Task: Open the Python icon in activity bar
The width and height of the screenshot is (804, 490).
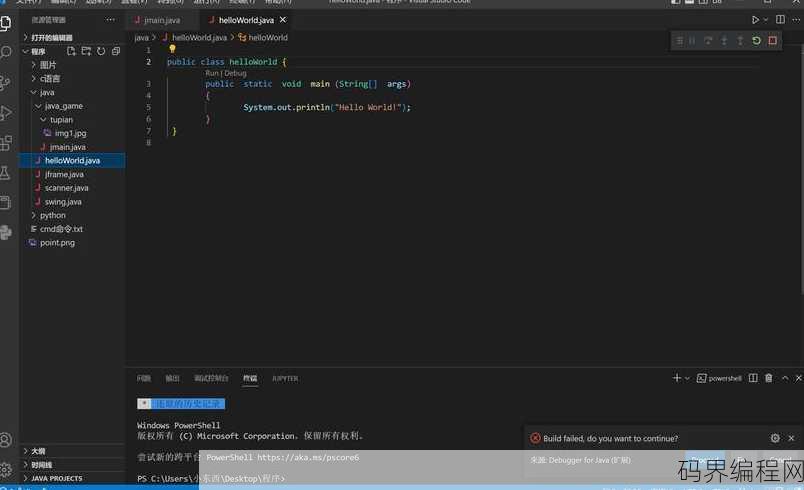Action: click(x=6, y=233)
